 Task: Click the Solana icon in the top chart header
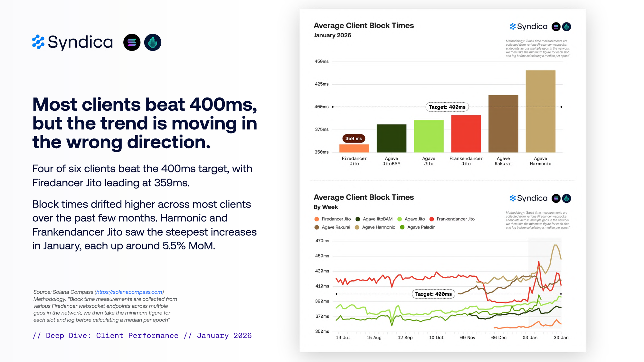[556, 27]
